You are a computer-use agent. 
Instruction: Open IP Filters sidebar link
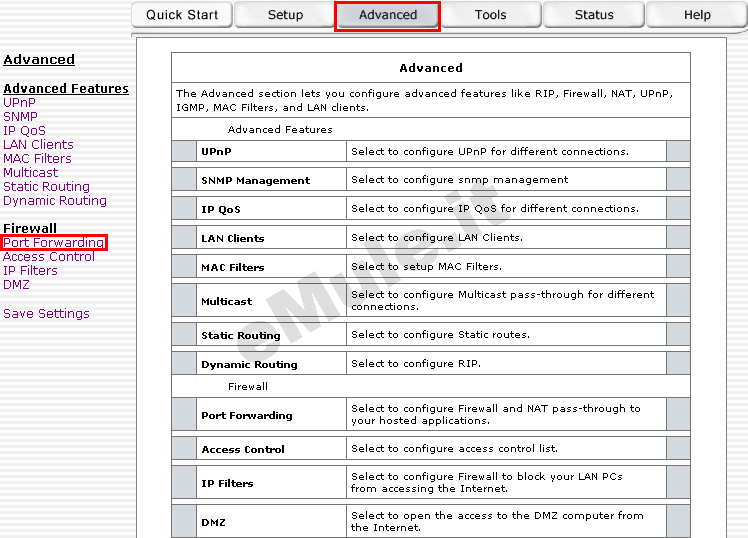click(x=30, y=271)
